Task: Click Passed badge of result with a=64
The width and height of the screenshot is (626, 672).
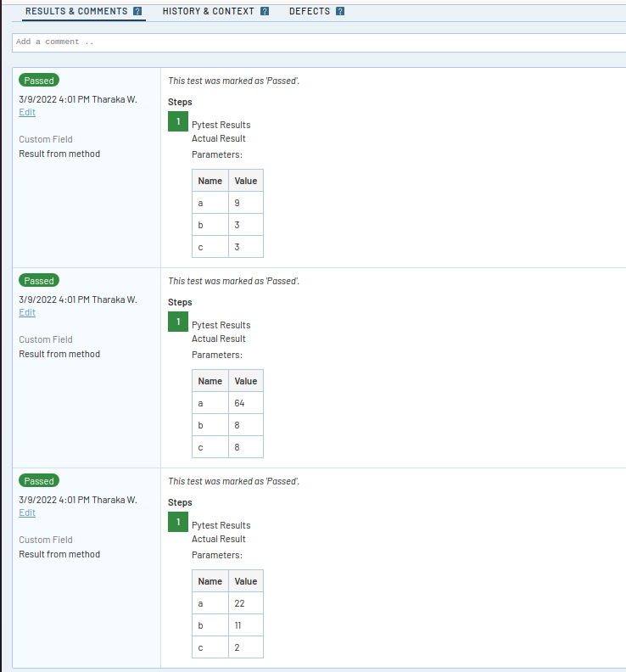Action: tap(39, 281)
